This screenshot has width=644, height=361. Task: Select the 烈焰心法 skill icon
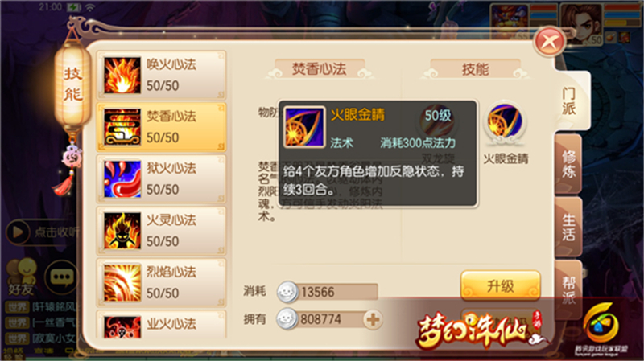[122, 283]
